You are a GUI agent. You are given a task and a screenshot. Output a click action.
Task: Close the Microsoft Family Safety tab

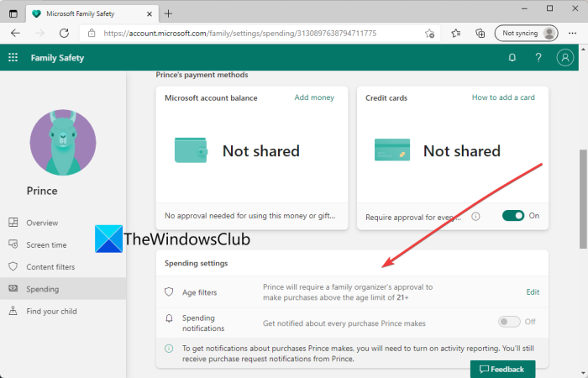coord(150,14)
